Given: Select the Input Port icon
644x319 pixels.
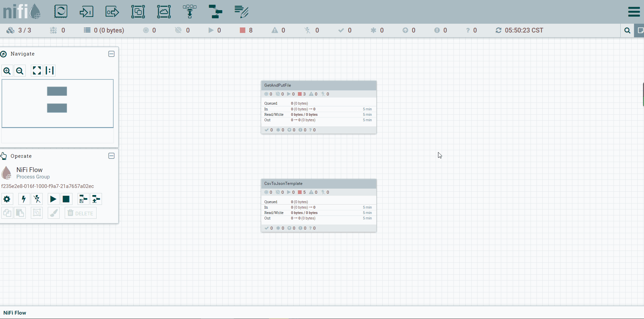Looking at the screenshot, I should [x=86, y=12].
